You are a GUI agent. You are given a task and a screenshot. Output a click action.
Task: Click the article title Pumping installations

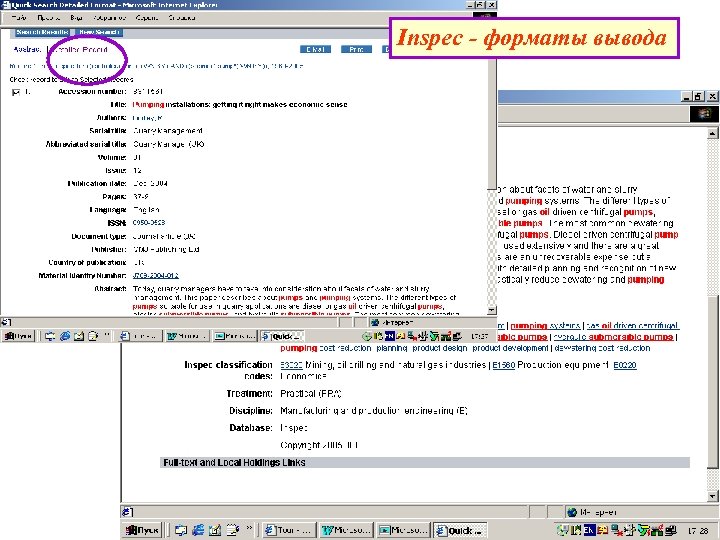click(240, 105)
